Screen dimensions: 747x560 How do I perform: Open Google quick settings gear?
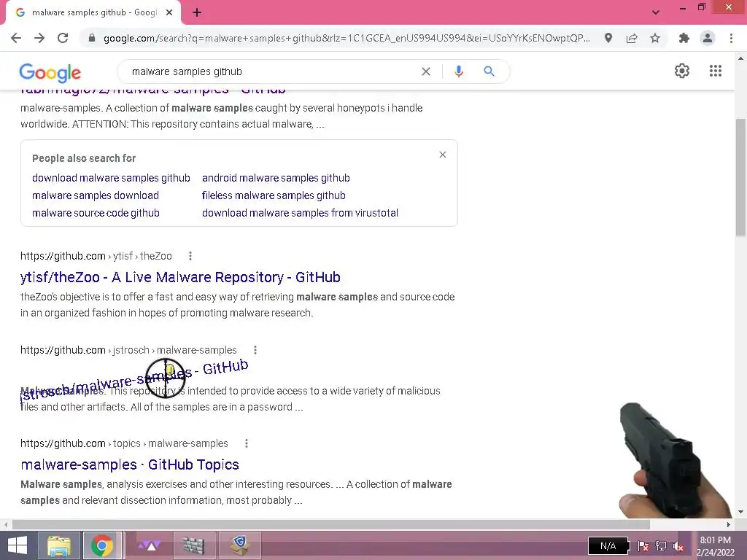click(x=682, y=71)
